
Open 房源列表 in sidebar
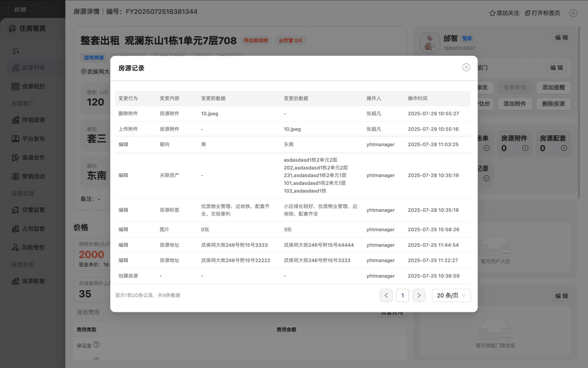[x=32, y=68]
